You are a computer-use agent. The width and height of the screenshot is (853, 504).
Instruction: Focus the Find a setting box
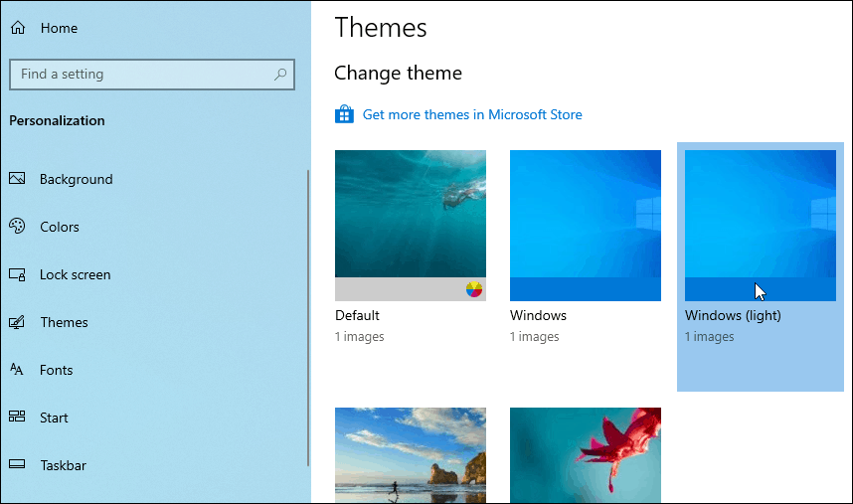[152, 75]
